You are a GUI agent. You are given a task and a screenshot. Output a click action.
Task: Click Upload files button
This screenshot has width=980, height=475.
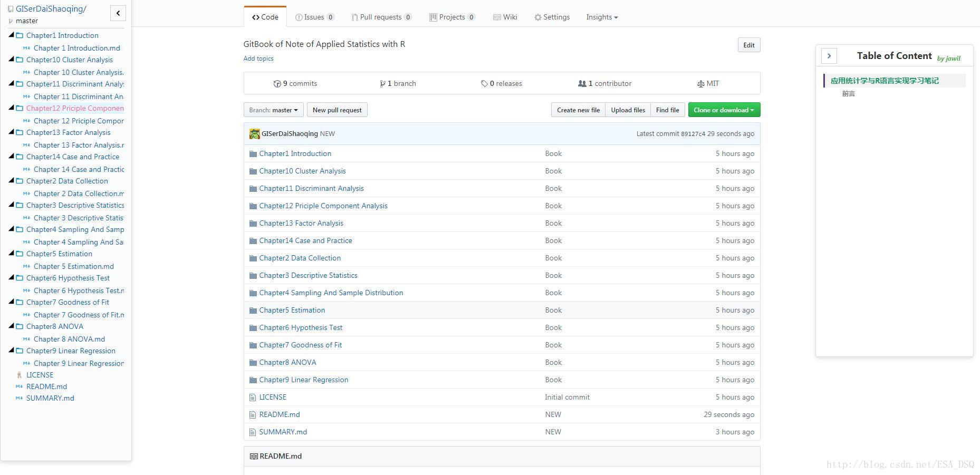pos(628,110)
